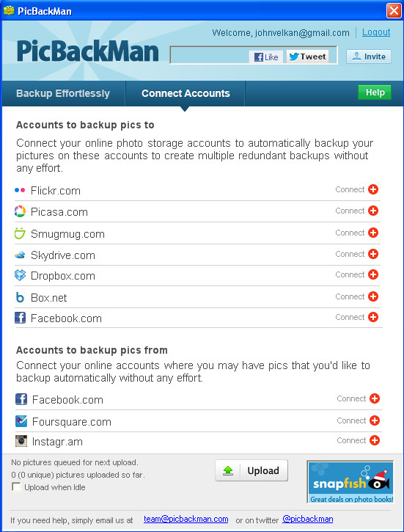Connect Smugmug.com via its red plus icon
Viewport: 404px width, 532px height.
tap(373, 233)
